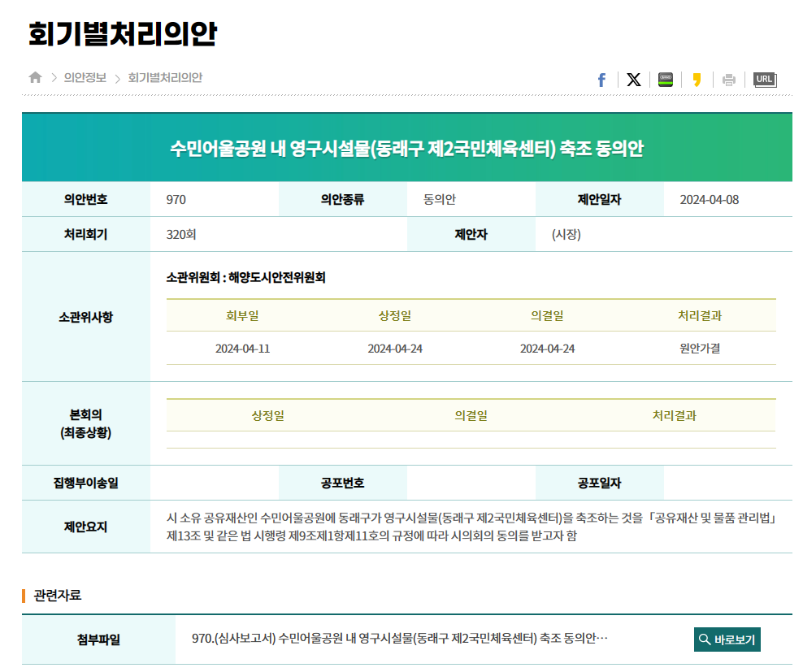The image size is (803, 672).
Task: Print this page with printer icon
Action: pos(729,80)
